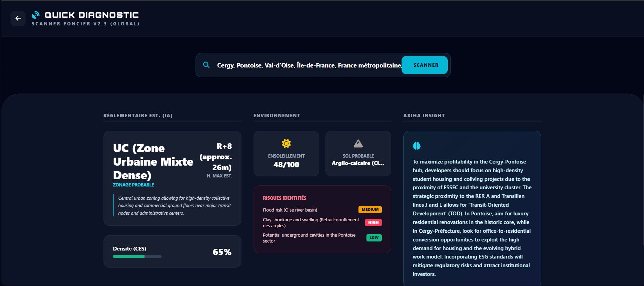Click the Risques Identifiés heading
This screenshot has width=644, height=286.
click(284, 198)
